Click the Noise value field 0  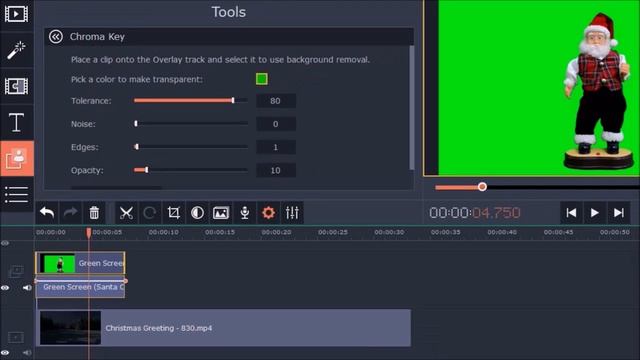tap(276, 124)
